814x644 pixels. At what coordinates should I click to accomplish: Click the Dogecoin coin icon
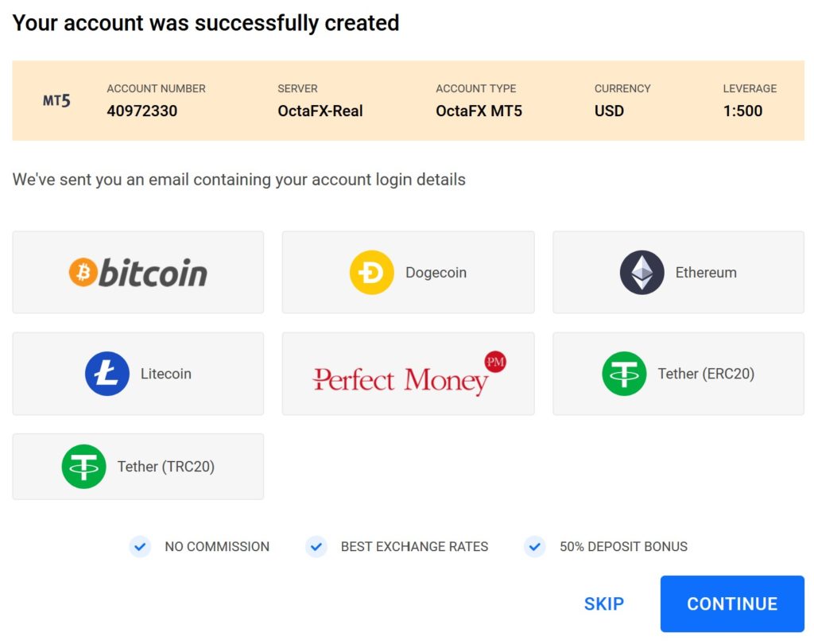coord(370,272)
